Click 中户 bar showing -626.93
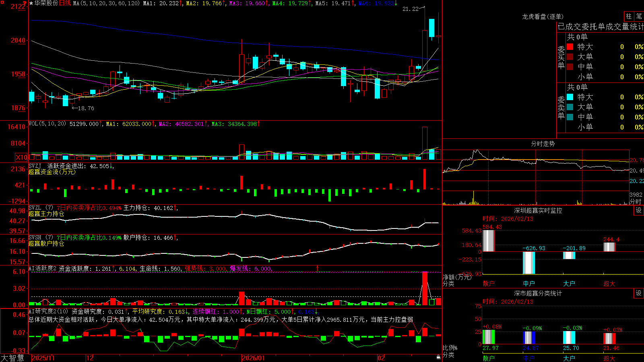 point(529,263)
